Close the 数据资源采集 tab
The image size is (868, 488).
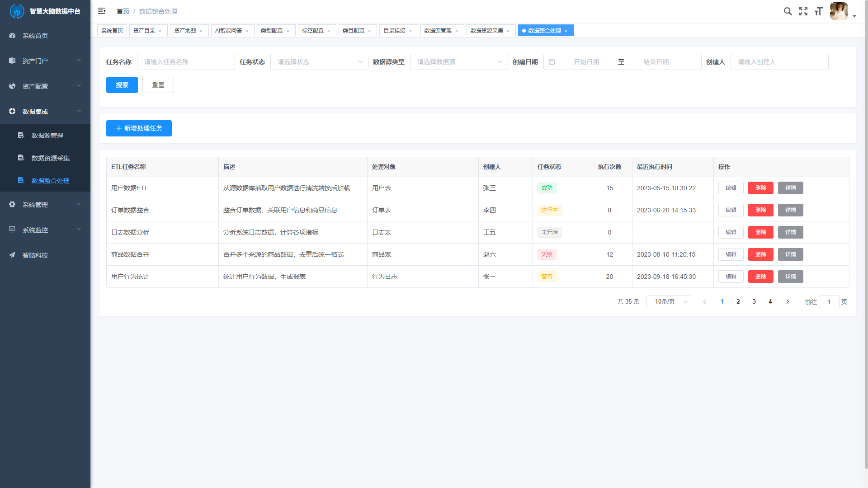[508, 31]
